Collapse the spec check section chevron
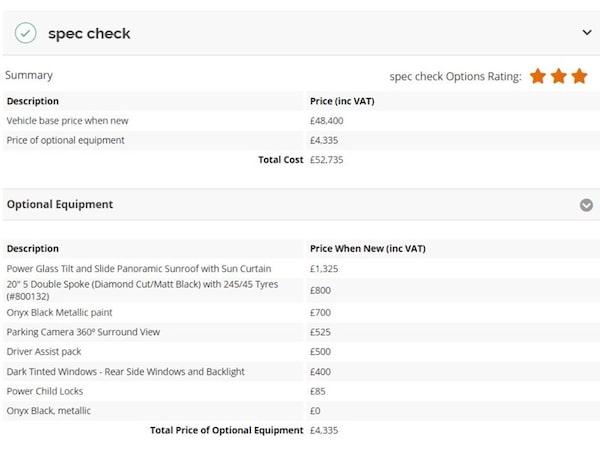 (x=586, y=32)
